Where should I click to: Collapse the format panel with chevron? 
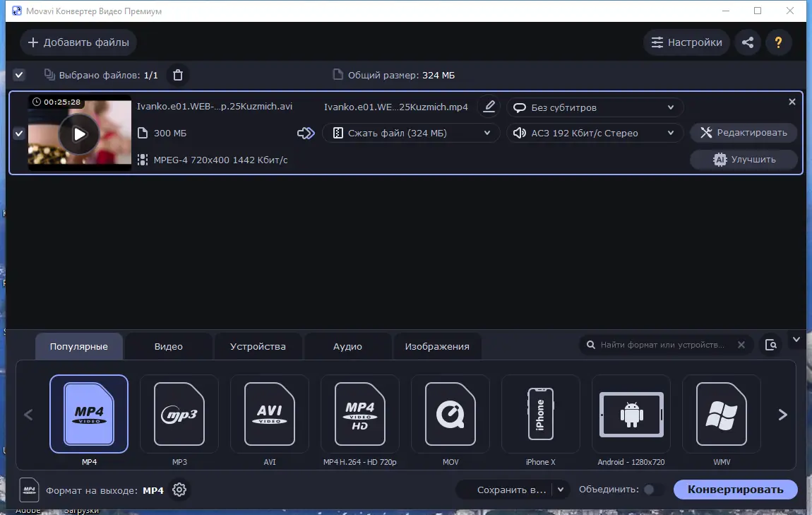pyautogui.click(x=796, y=340)
